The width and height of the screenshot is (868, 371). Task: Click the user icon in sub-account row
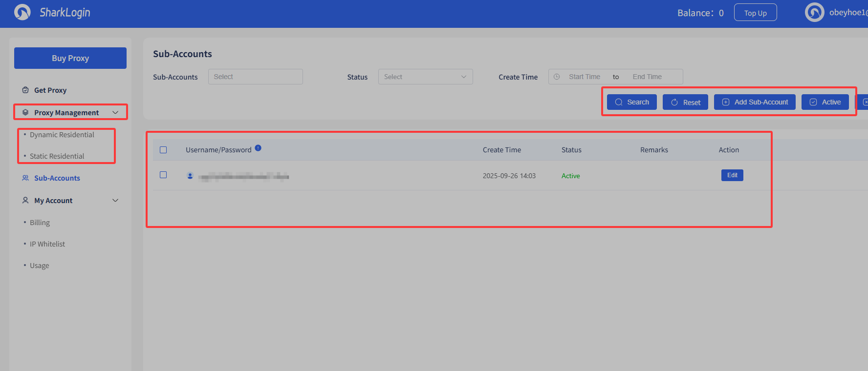click(190, 176)
